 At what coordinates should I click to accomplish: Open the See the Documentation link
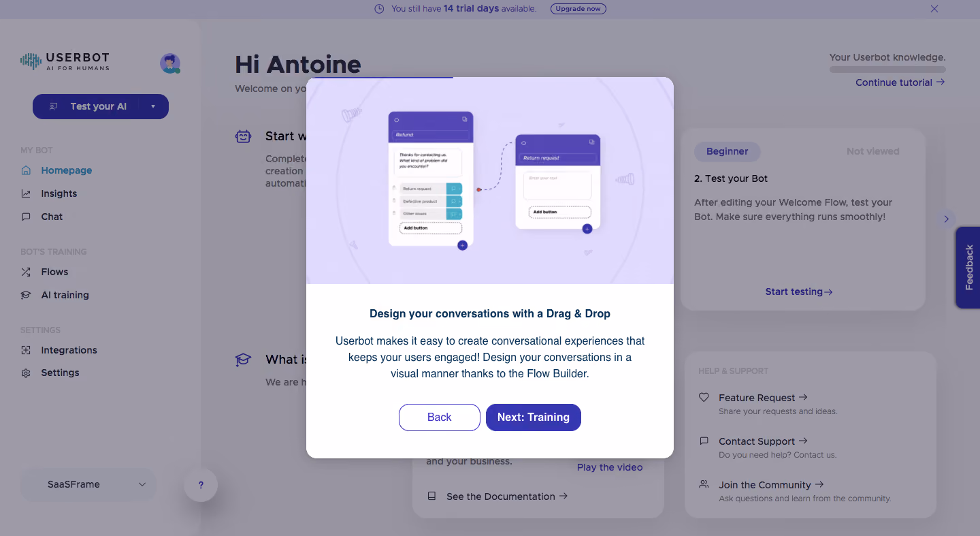pos(507,496)
